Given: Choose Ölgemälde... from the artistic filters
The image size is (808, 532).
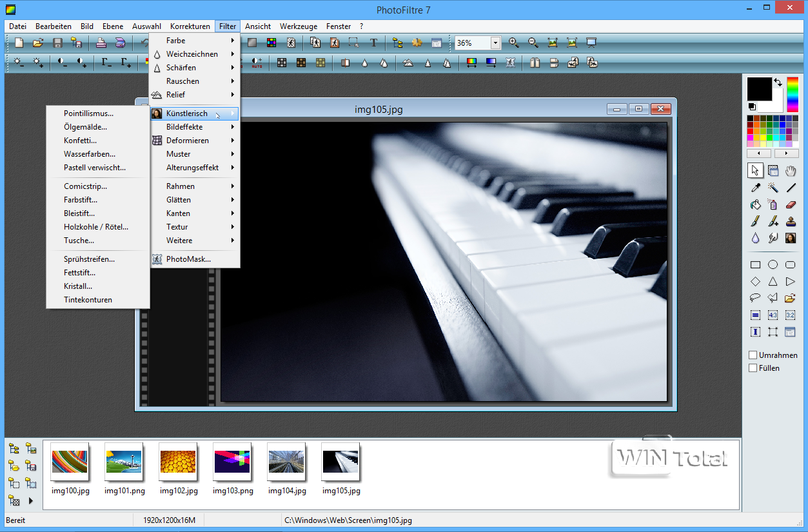Looking at the screenshot, I should 85,127.
